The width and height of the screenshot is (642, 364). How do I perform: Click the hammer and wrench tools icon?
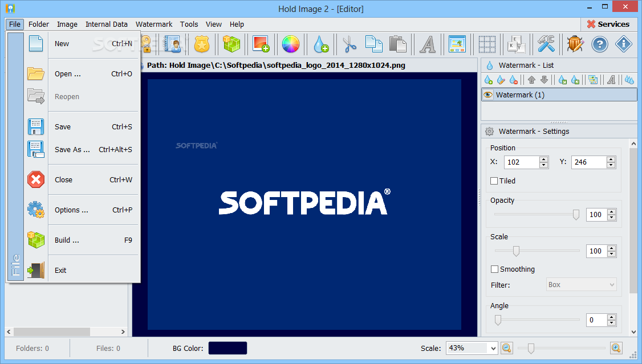(x=546, y=44)
